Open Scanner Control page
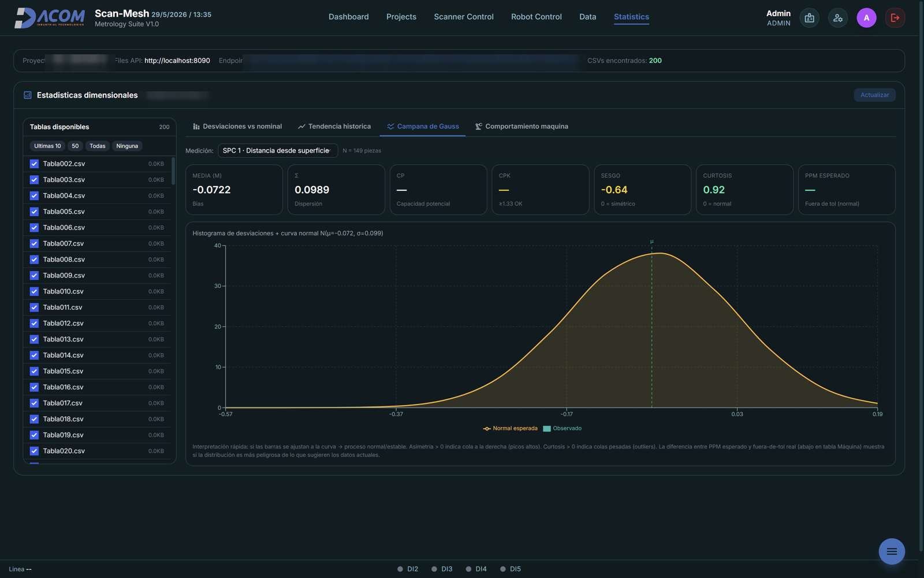The height and width of the screenshot is (578, 924). pyautogui.click(x=464, y=17)
